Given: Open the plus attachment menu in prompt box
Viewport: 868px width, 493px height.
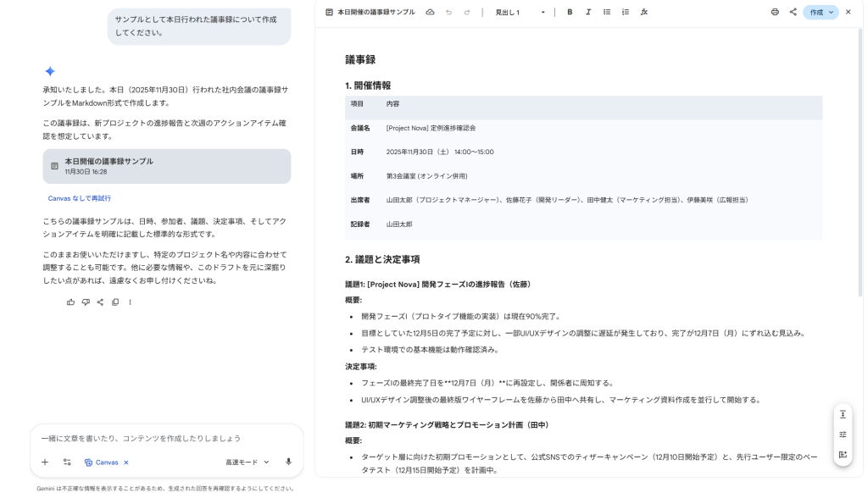Looking at the screenshot, I should (x=45, y=463).
